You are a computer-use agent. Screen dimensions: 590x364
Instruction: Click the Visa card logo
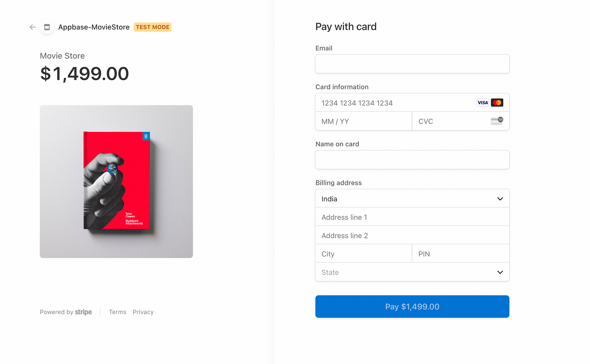[x=483, y=103]
